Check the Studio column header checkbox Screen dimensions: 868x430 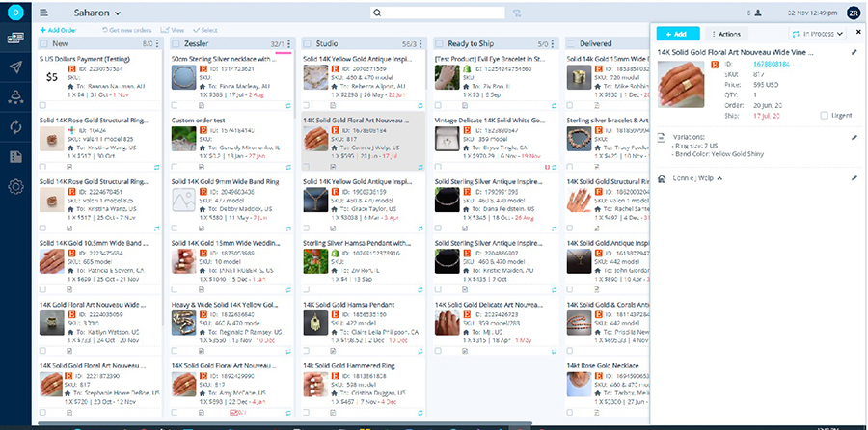coord(308,43)
